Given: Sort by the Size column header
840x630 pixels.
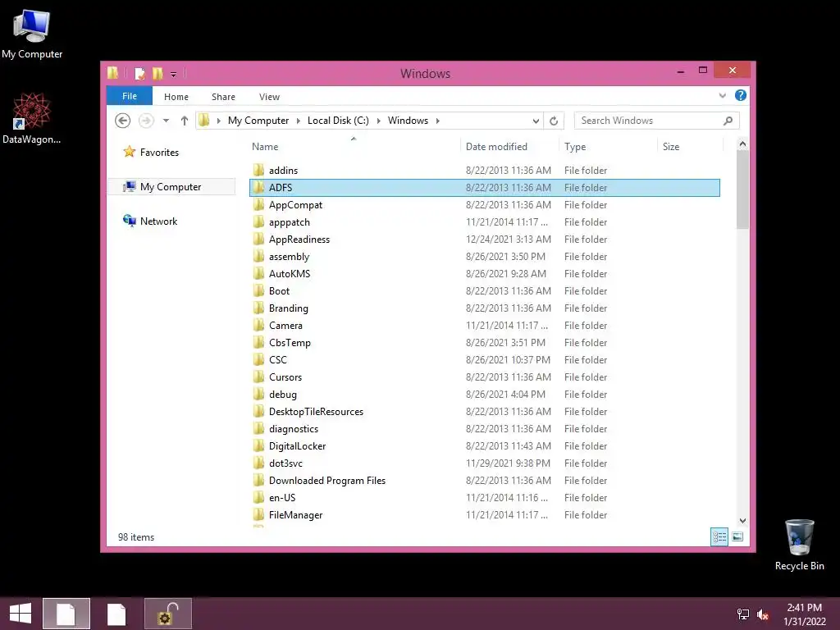Looking at the screenshot, I should (690, 147).
